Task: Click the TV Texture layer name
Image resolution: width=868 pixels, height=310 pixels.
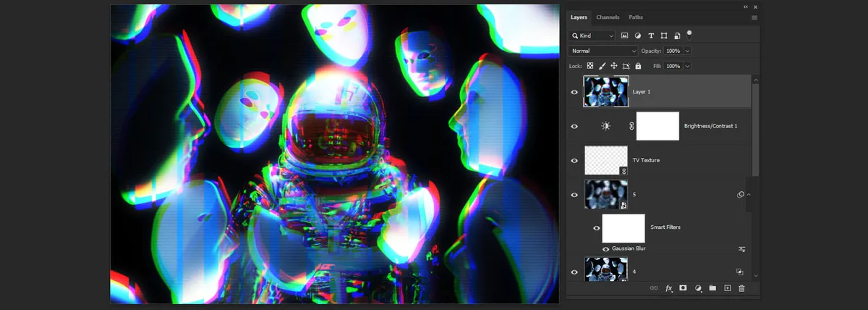Action: point(646,160)
